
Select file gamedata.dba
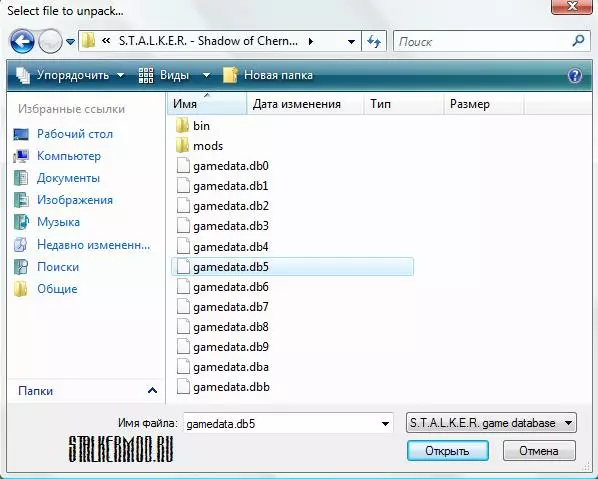pyautogui.click(x=223, y=367)
